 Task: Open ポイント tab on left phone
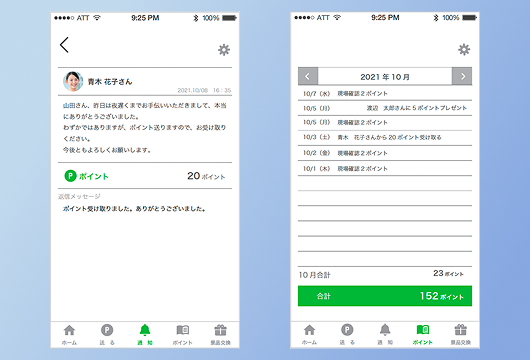[183, 335]
